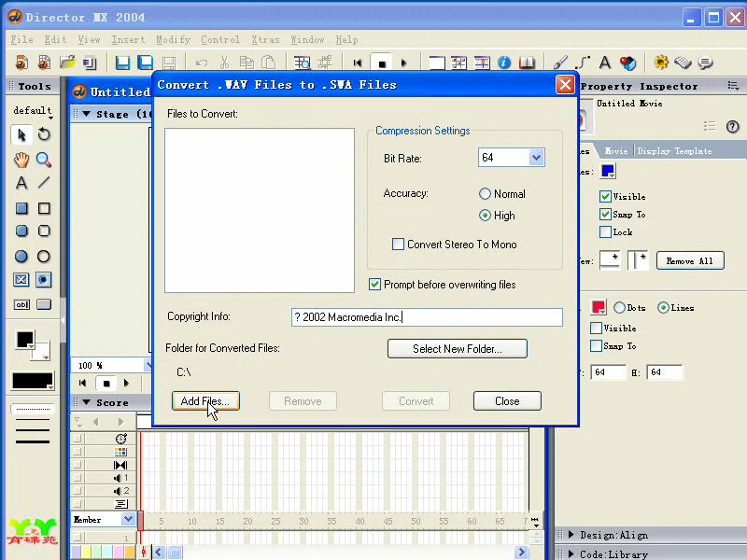The height and width of the screenshot is (560, 747).
Task: Open the Text window A icon
Action: [x=605, y=63]
